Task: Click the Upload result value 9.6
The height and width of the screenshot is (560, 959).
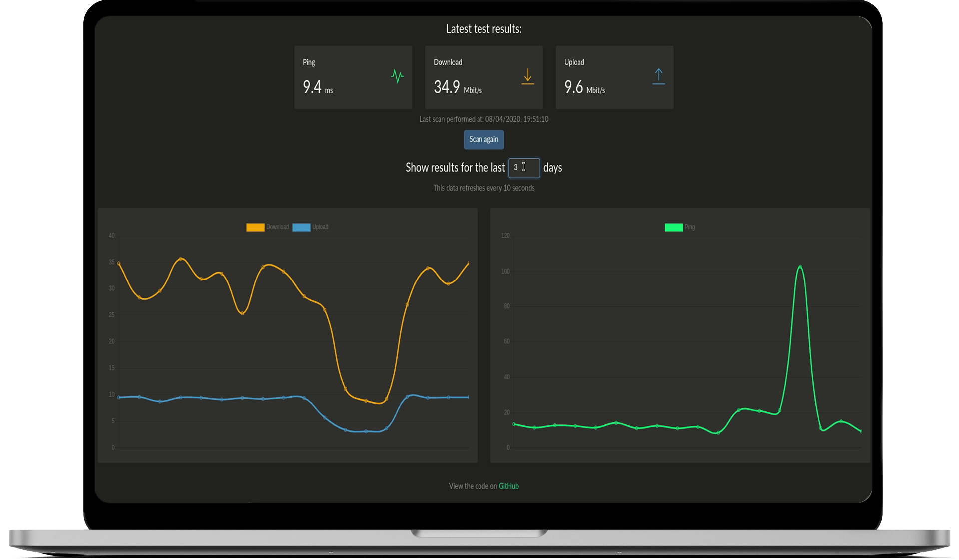Action: pos(573,87)
